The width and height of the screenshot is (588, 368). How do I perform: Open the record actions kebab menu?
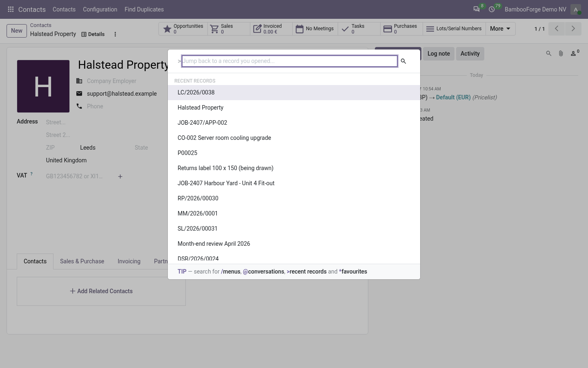(x=115, y=34)
